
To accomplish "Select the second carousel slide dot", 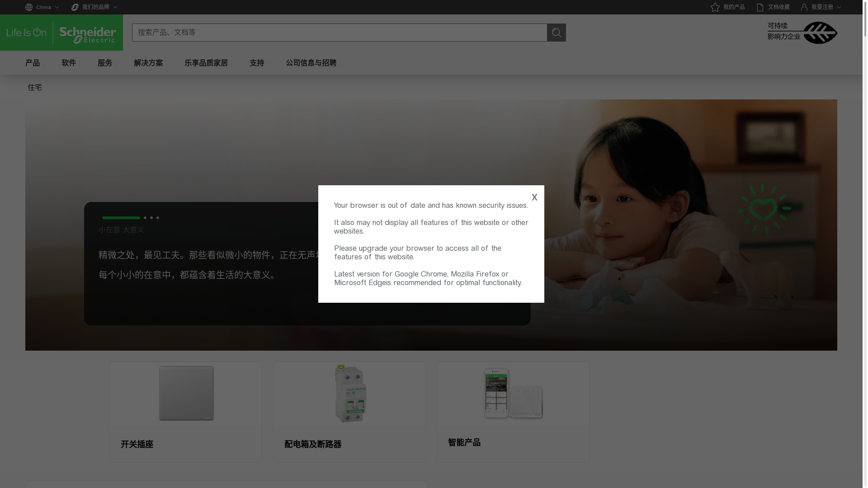I will pos(145,218).
